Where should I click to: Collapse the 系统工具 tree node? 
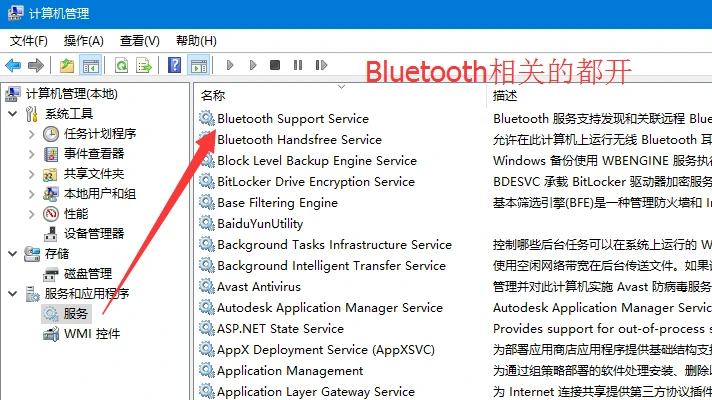(x=13, y=114)
